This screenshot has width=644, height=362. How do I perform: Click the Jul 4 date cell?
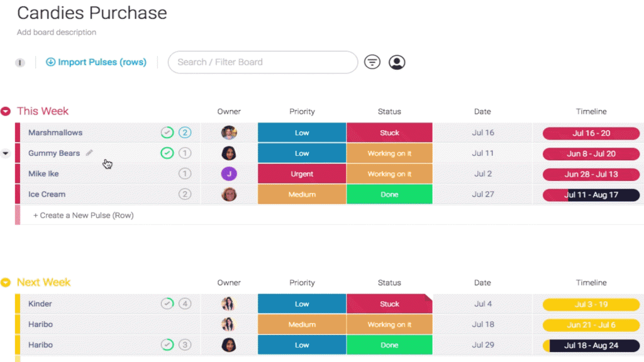[x=482, y=304]
